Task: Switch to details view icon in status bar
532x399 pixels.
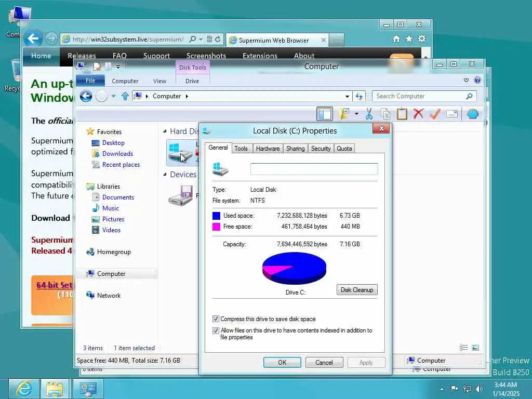Action: point(463,348)
